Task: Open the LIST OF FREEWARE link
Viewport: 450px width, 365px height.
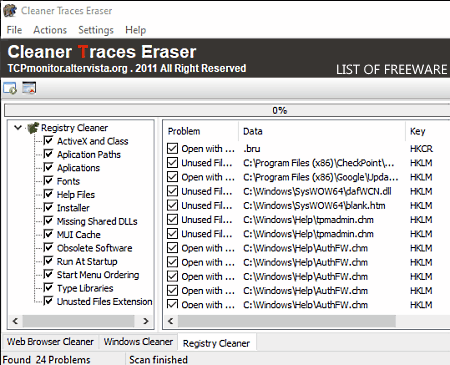Action: point(391,69)
